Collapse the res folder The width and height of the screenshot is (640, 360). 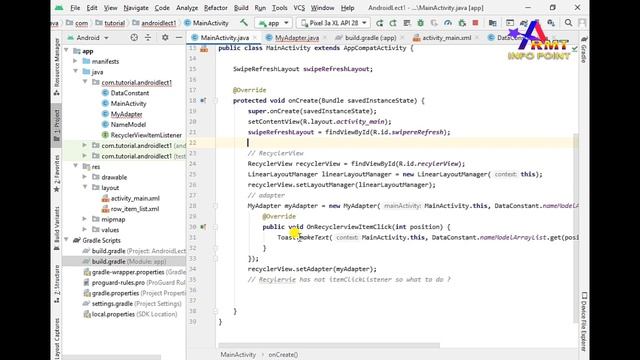76,167
